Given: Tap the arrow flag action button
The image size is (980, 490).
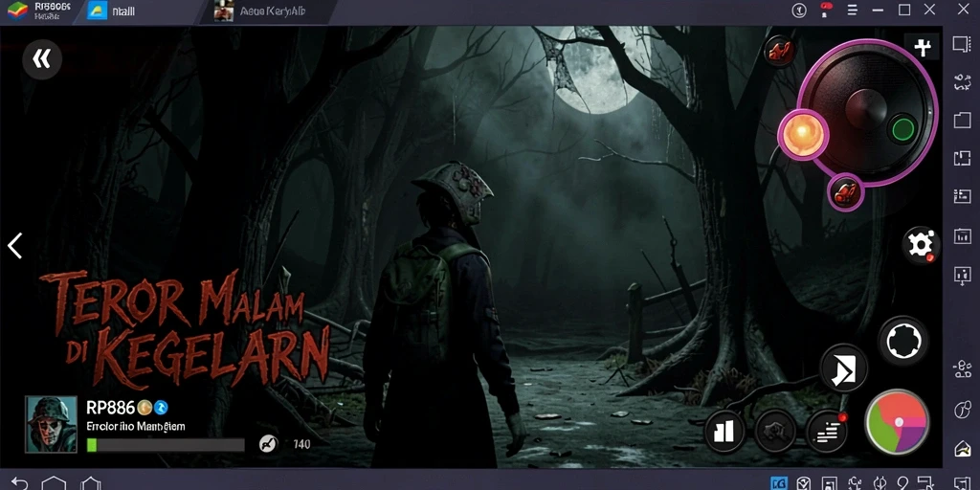Looking at the screenshot, I should pyautogui.click(x=843, y=370).
